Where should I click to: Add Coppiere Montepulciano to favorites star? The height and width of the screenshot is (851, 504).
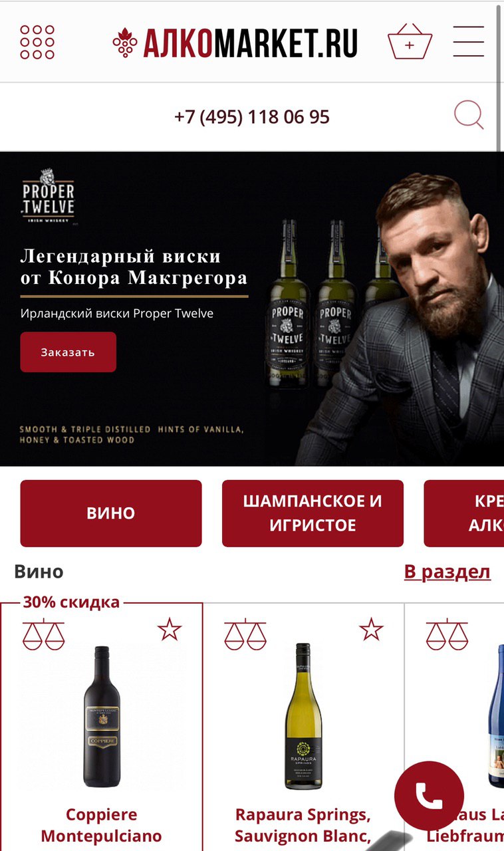point(170,629)
